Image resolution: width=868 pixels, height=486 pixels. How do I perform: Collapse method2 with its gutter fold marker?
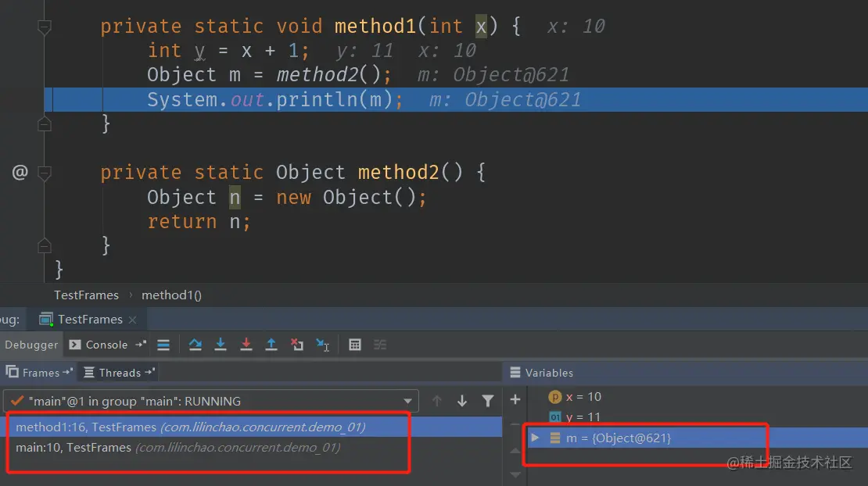[x=45, y=173]
